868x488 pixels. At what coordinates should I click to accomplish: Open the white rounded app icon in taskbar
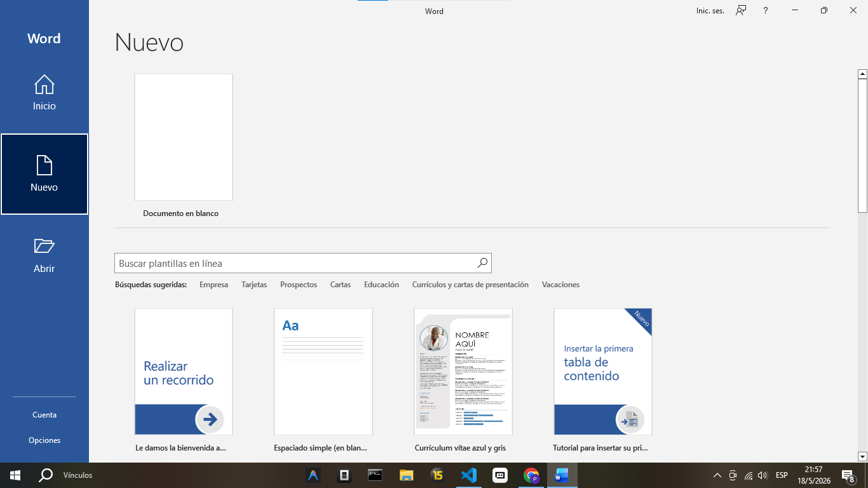(x=499, y=475)
